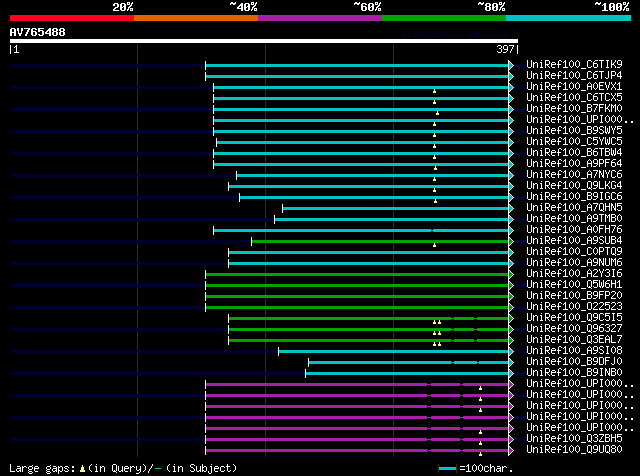Select the UniRef100_B9IGC6 label
Screen dimensions: 640x476
[574, 196]
